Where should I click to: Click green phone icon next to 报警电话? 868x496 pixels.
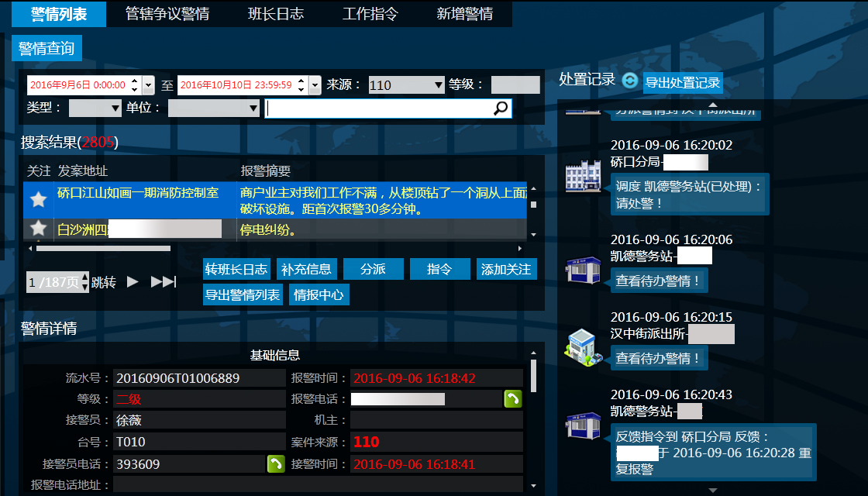point(513,399)
